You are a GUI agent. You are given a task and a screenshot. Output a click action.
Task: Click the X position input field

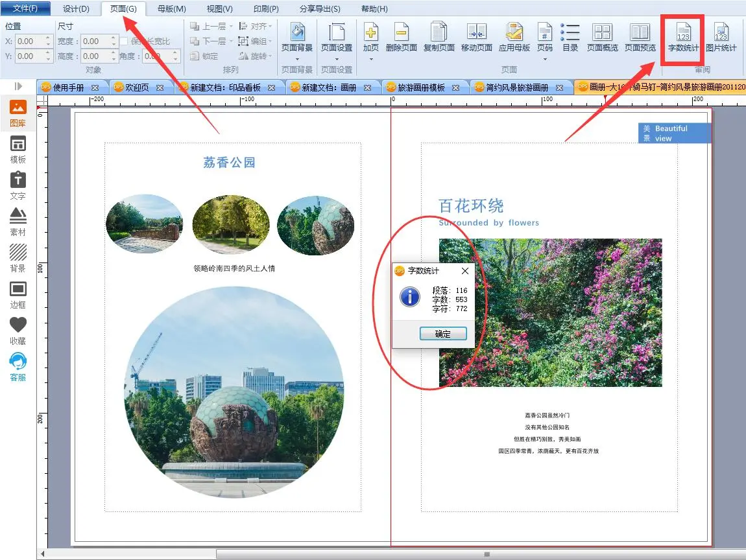(x=29, y=41)
